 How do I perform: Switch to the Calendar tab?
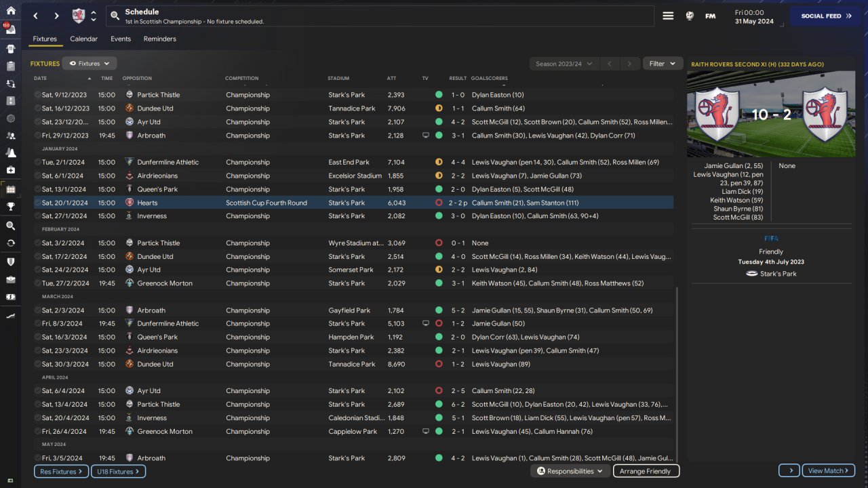[x=83, y=39]
